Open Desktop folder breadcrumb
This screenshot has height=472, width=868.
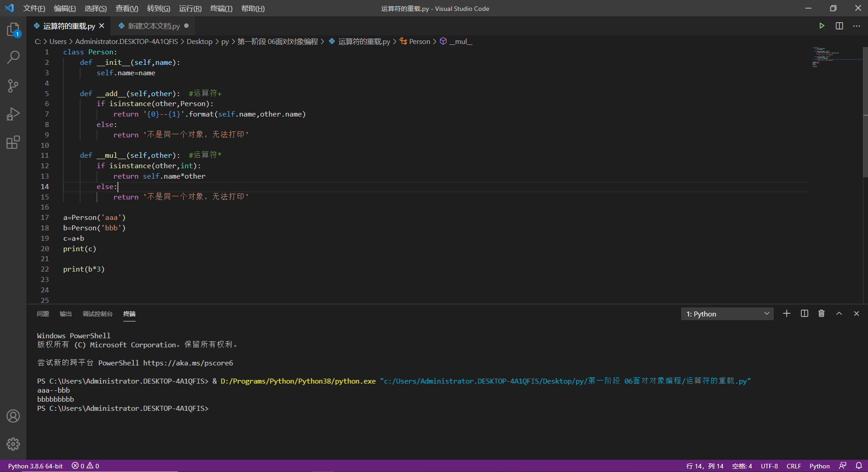200,41
